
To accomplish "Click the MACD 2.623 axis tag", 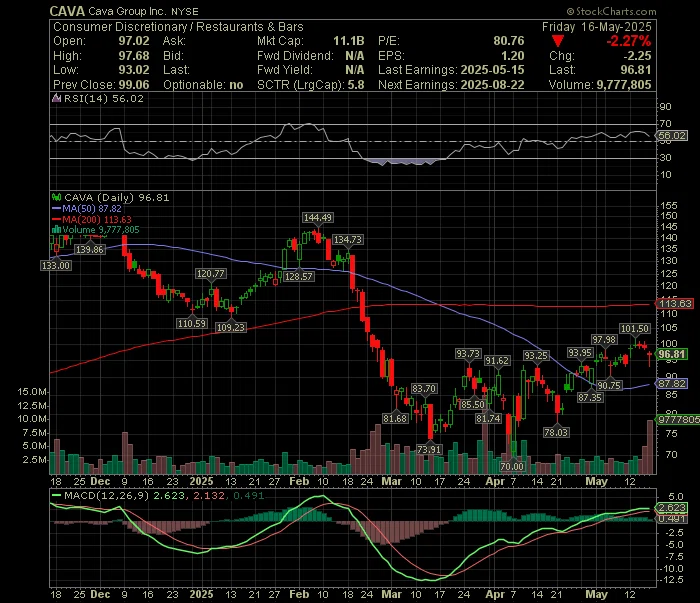I will tap(671, 508).
